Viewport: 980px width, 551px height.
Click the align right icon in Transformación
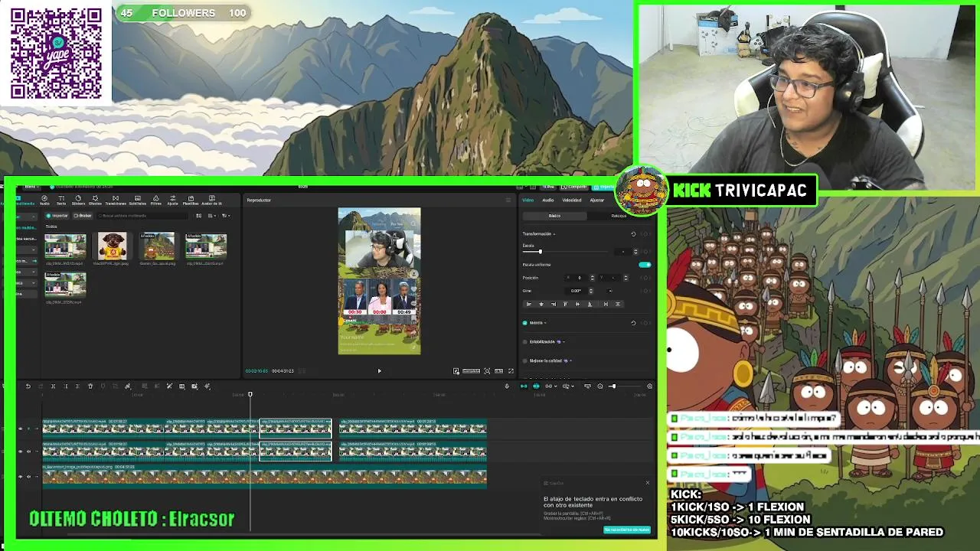tap(554, 304)
